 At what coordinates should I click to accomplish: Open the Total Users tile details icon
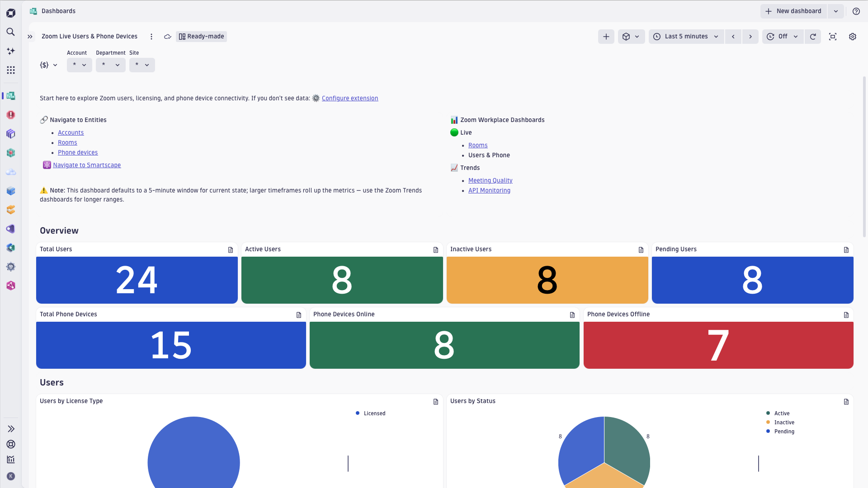[x=231, y=250]
